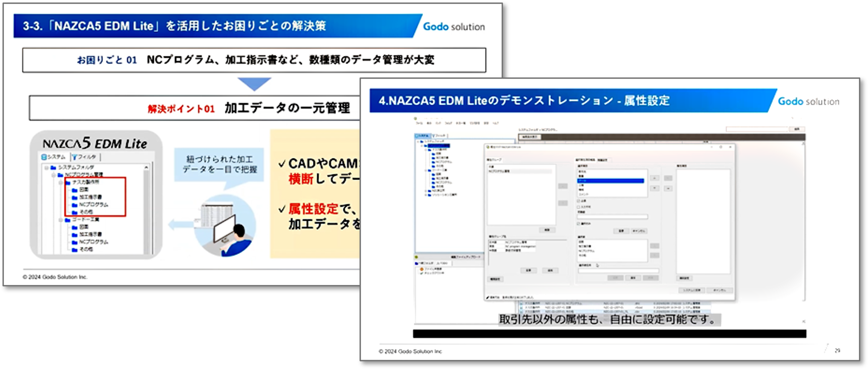The height and width of the screenshot is (369, 868).
Task: Collapse the ナスカ製作所 folder node
Action: (61, 183)
